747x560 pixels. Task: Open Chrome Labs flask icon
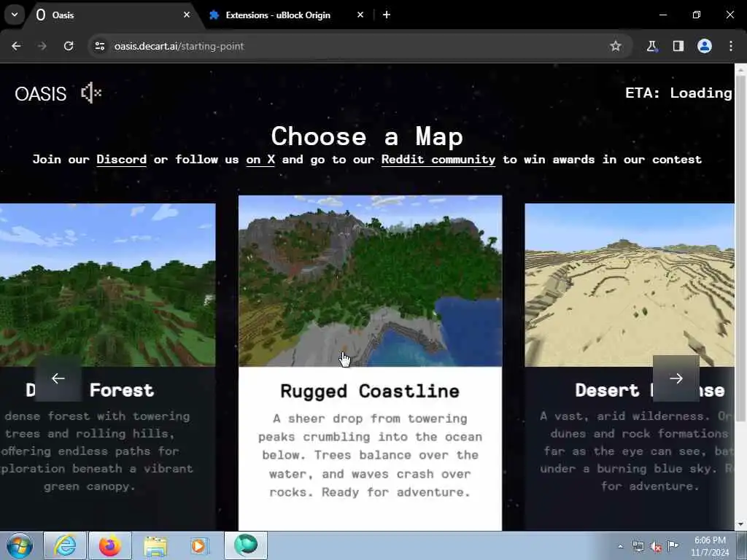(x=651, y=46)
